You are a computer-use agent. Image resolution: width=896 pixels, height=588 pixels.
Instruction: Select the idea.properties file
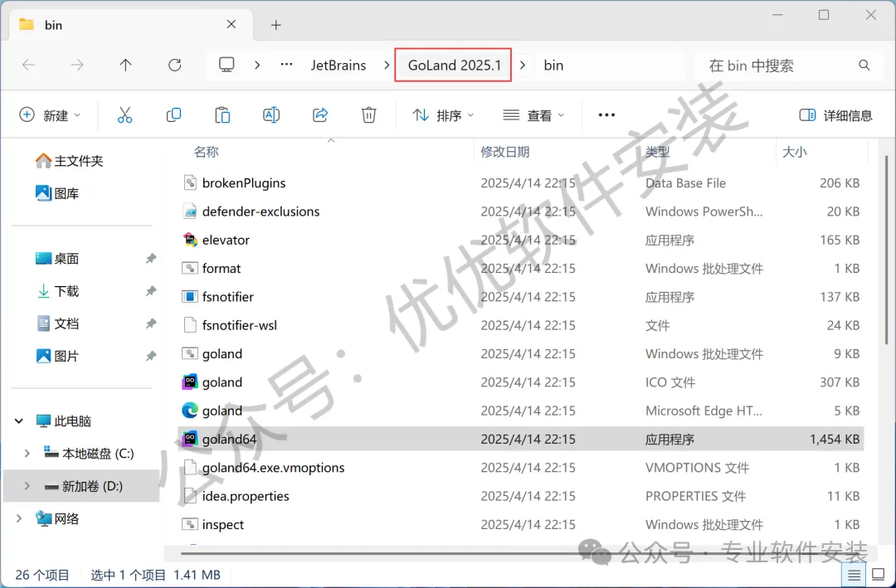(520, 496)
